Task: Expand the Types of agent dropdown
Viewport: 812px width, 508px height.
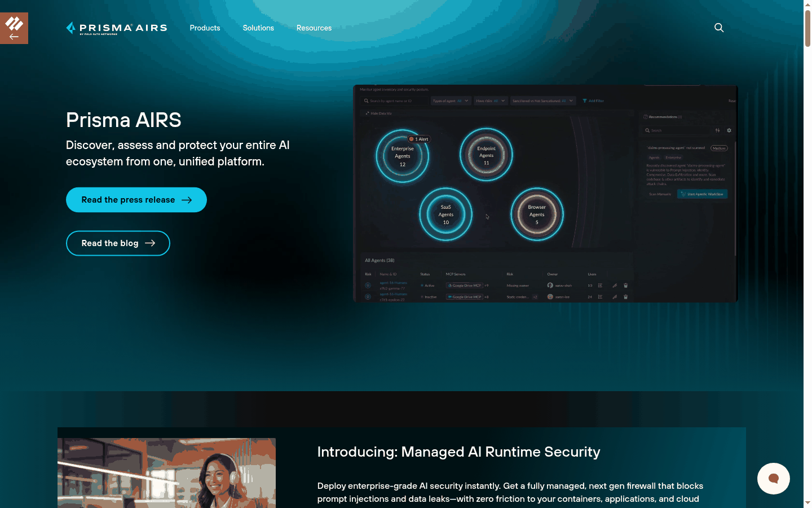Action: click(x=451, y=101)
